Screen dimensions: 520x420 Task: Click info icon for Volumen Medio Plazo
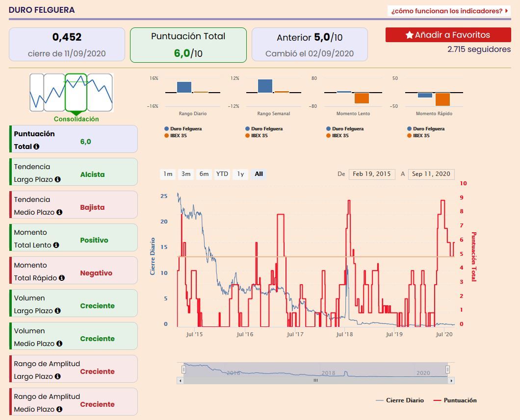(x=59, y=343)
